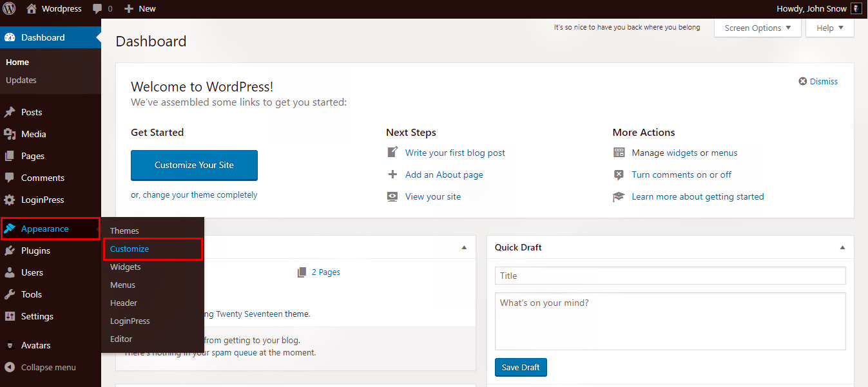
Task: Click the widgets/menus manage icon
Action: tap(619, 153)
